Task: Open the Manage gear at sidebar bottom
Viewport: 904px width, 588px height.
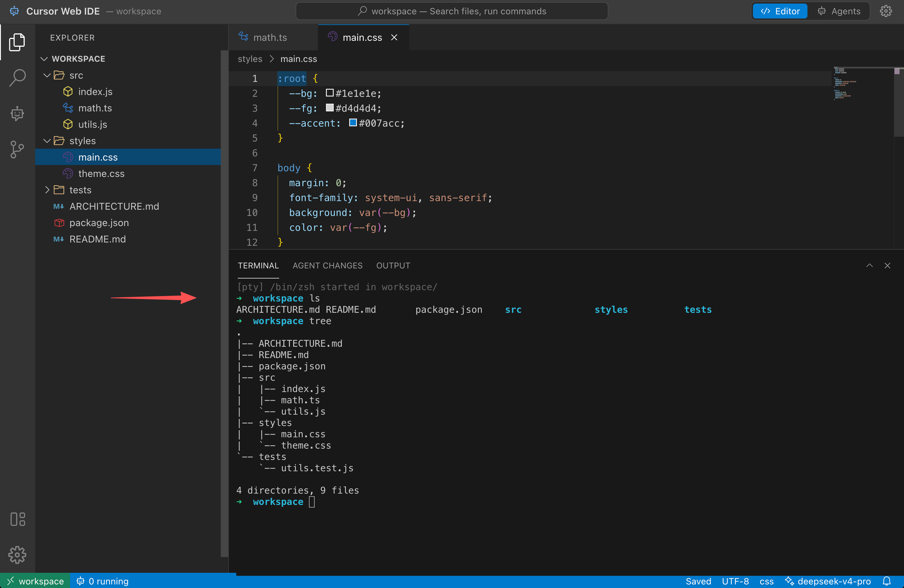Action: [x=17, y=555]
